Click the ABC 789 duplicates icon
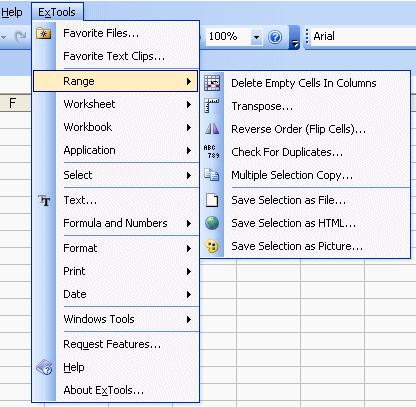Image resolution: width=416 pixels, height=407 pixels. point(212,152)
